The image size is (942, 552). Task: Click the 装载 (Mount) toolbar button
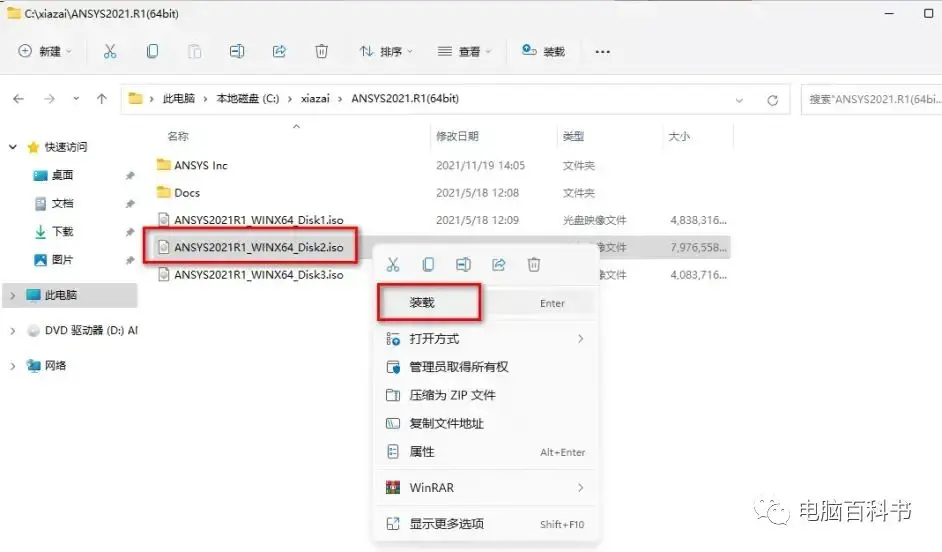(543, 52)
